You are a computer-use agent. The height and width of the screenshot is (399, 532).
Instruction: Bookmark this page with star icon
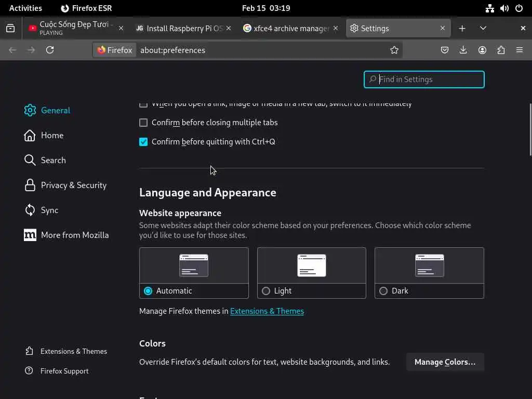[x=394, y=50]
